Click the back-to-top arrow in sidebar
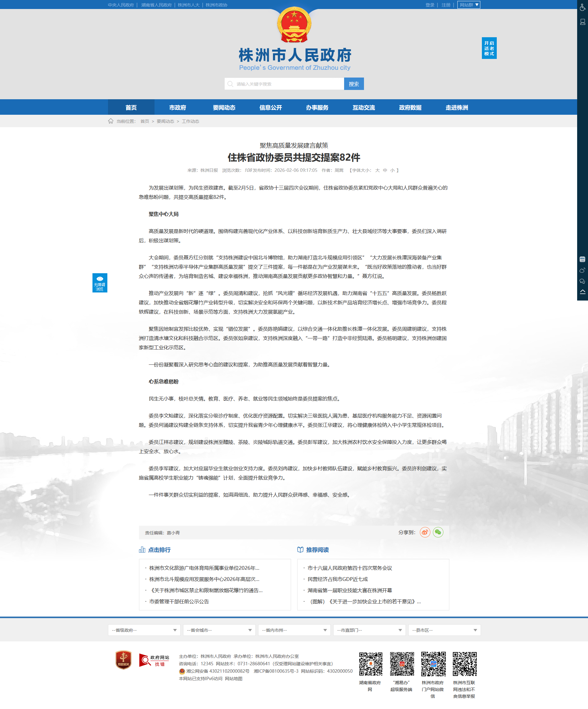588x709 pixels. (x=582, y=292)
